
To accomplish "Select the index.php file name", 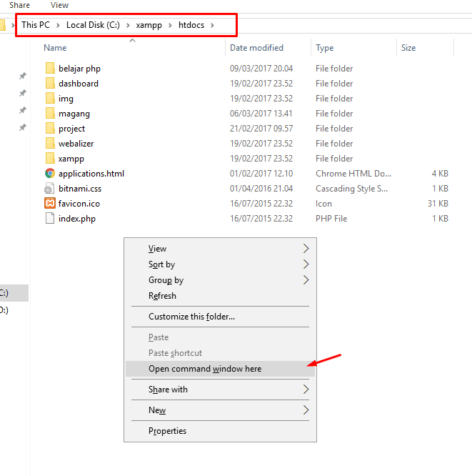I will click(77, 219).
